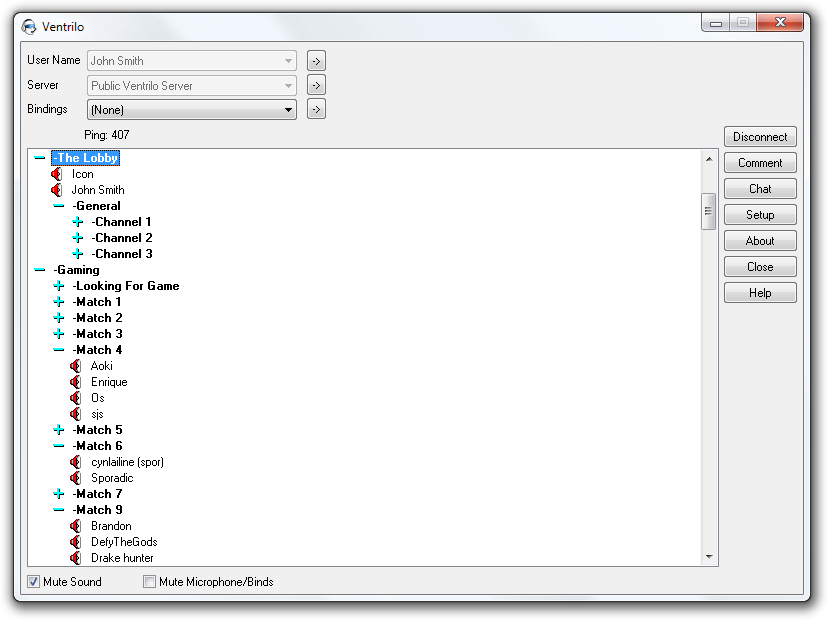The image size is (829, 621).
Task: Click the speaker icon next to Os
Action: [76, 397]
